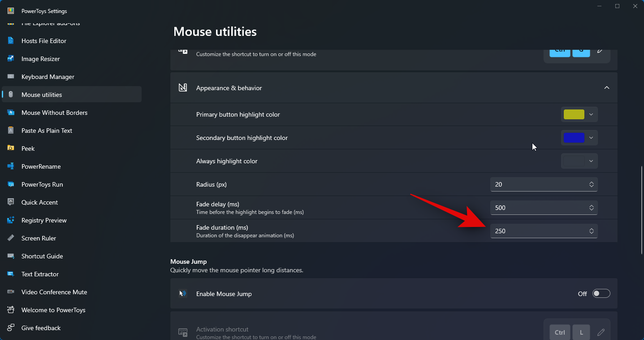
Task: Click the Hosts File Editor sidebar icon
Action: pos(11,41)
